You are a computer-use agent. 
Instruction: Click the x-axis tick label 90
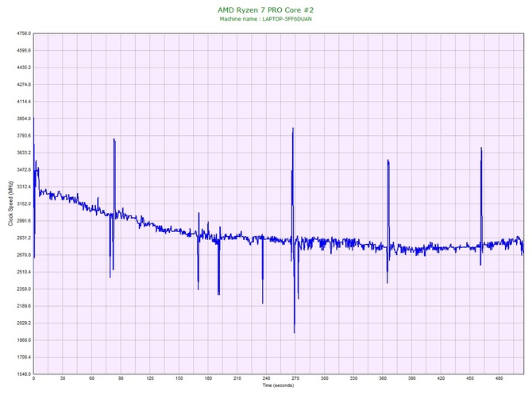click(x=121, y=378)
